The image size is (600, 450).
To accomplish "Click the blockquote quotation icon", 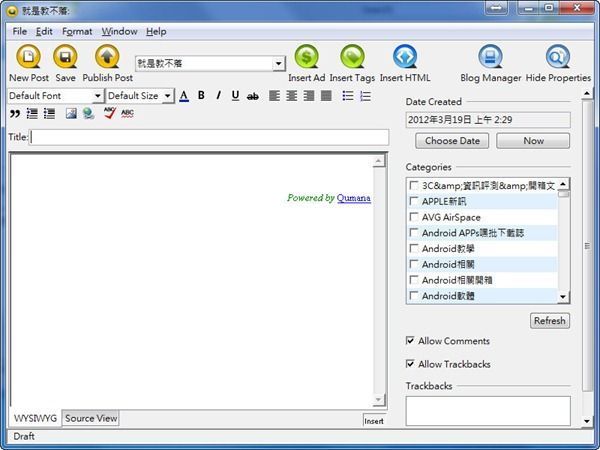I will point(15,113).
